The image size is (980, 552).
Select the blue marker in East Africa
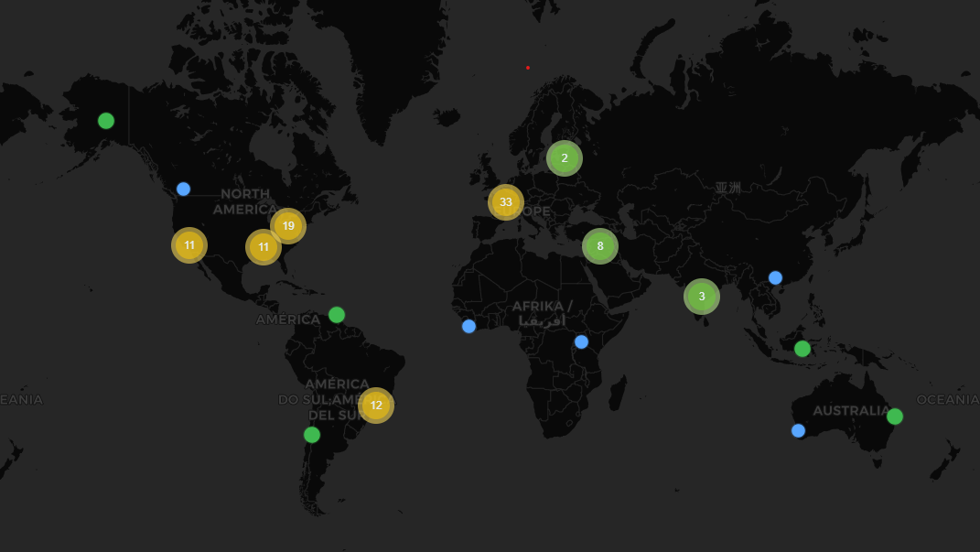(581, 341)
